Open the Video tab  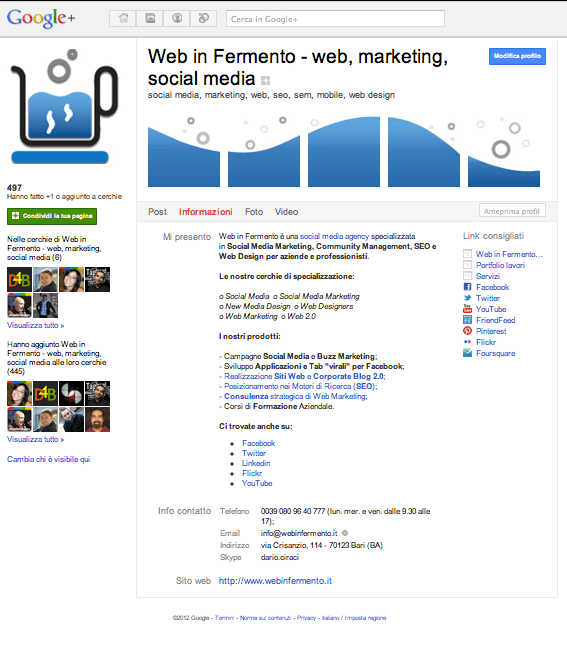coord(286,212)
